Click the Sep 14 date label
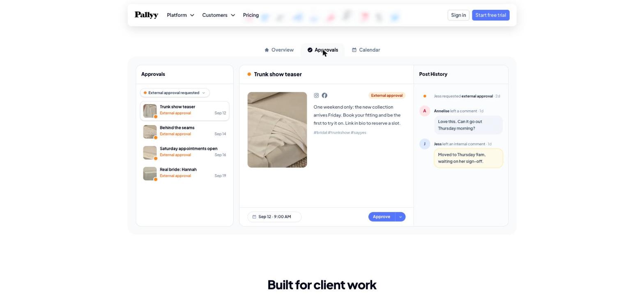644x294 pixels. pyautogui.click(x=220, y=134)
